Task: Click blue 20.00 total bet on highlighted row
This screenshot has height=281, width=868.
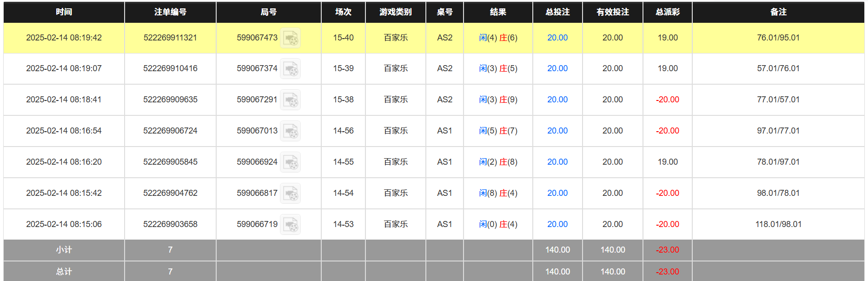Action: coord(557,38)
